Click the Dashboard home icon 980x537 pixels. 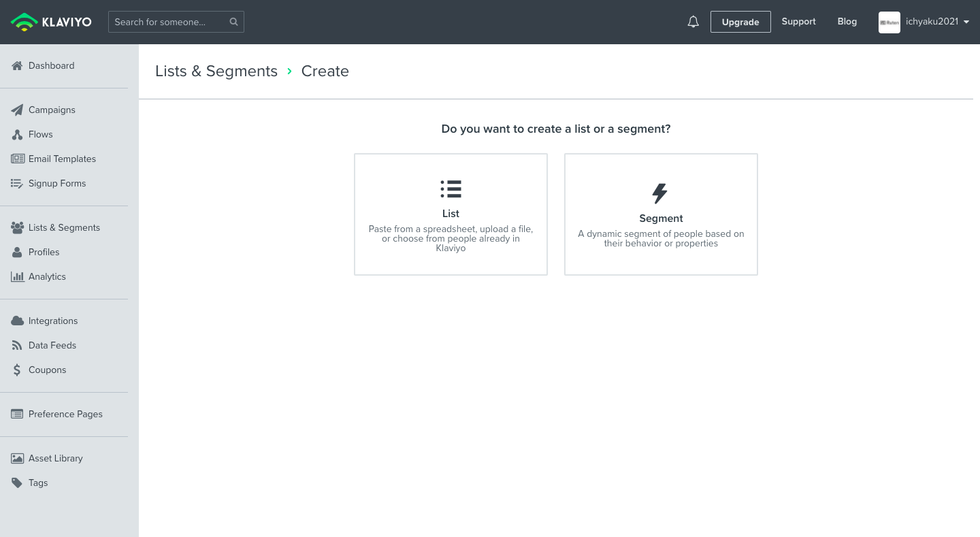[17, 65]
